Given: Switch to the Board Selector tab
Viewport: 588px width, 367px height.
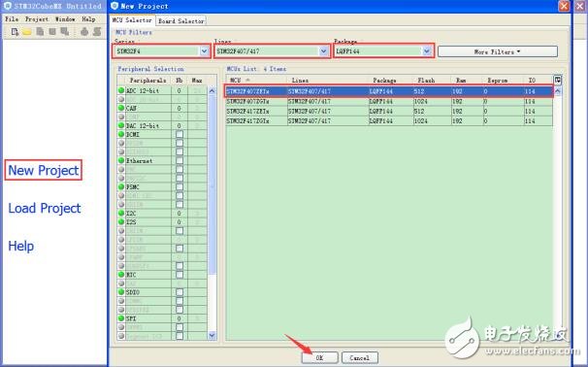Looking at the screenshot, I should click(181, 21).
